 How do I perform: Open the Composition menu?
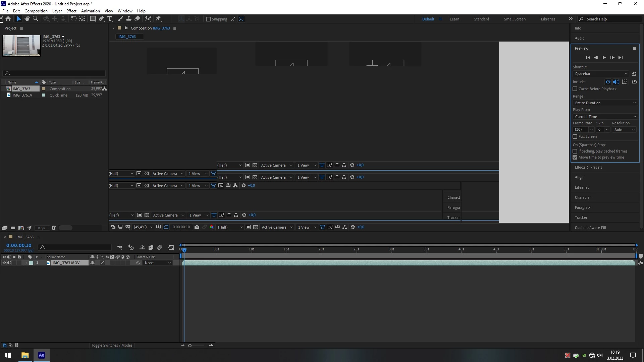click(36, 11)
